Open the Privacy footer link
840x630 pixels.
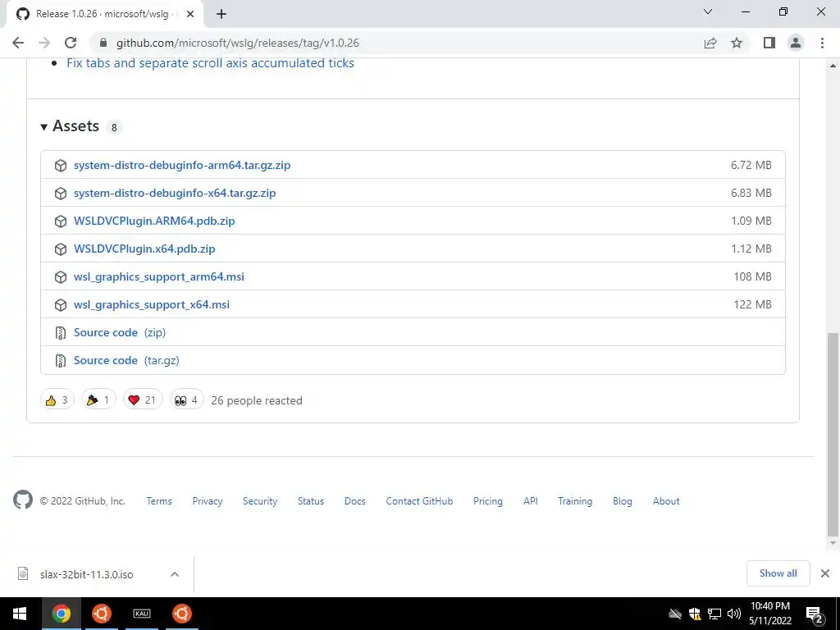[208, 501]
